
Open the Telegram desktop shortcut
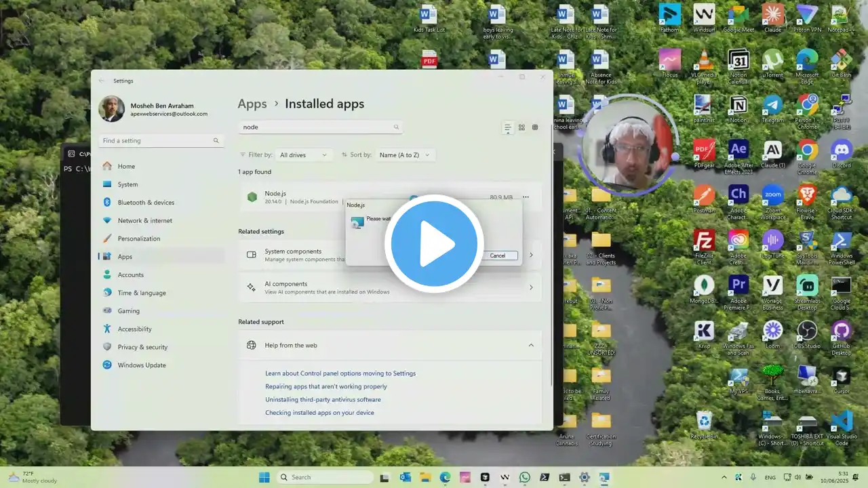(772, 109)
